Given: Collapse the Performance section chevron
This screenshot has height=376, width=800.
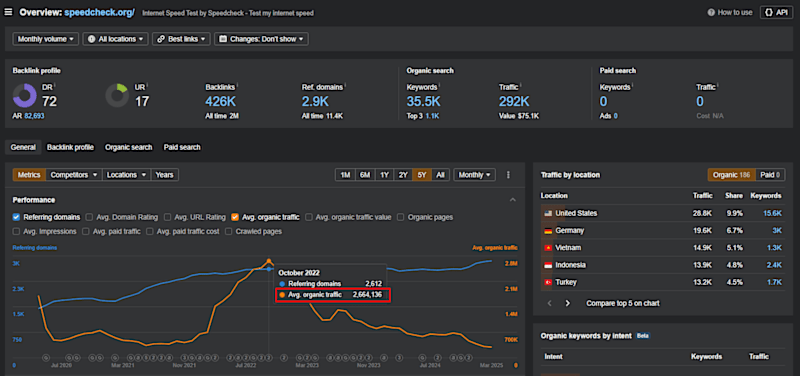Looking at the screenshot, I should [x=513, y=200].
